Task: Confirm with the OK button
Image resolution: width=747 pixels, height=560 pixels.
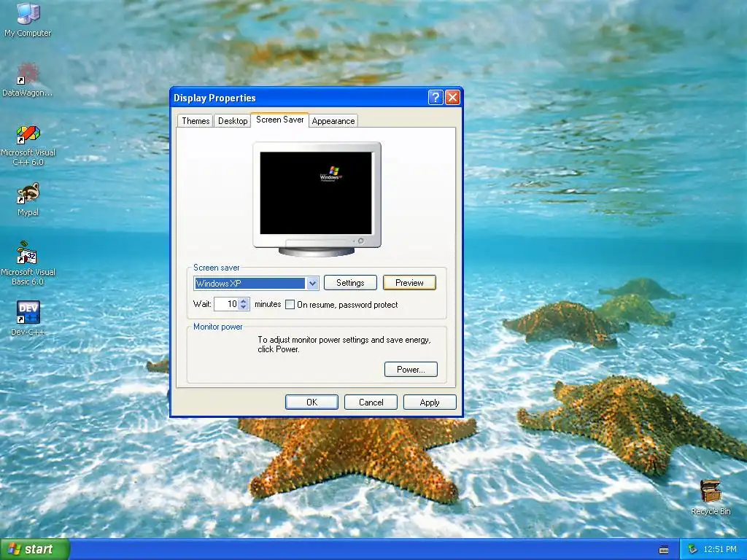Action: [x=311, y=402]
